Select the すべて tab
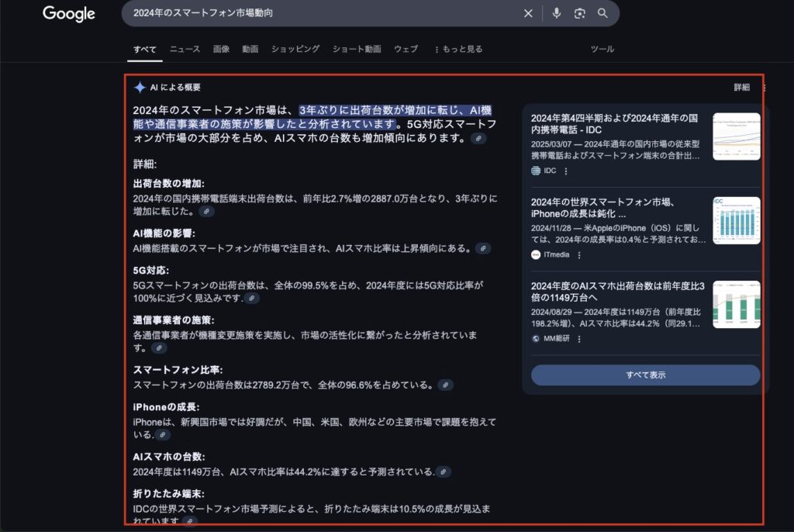 click(x=145, y=49)
